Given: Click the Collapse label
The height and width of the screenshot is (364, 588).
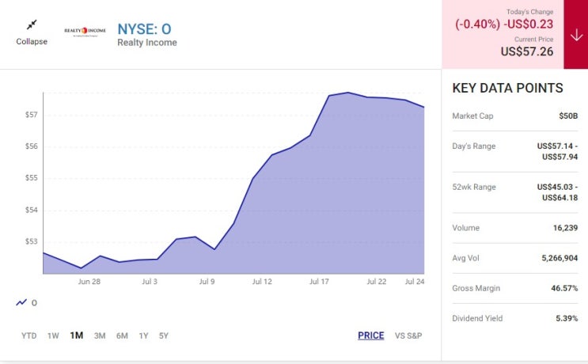Looking at the screenshot, I should [x=32, y=41].
